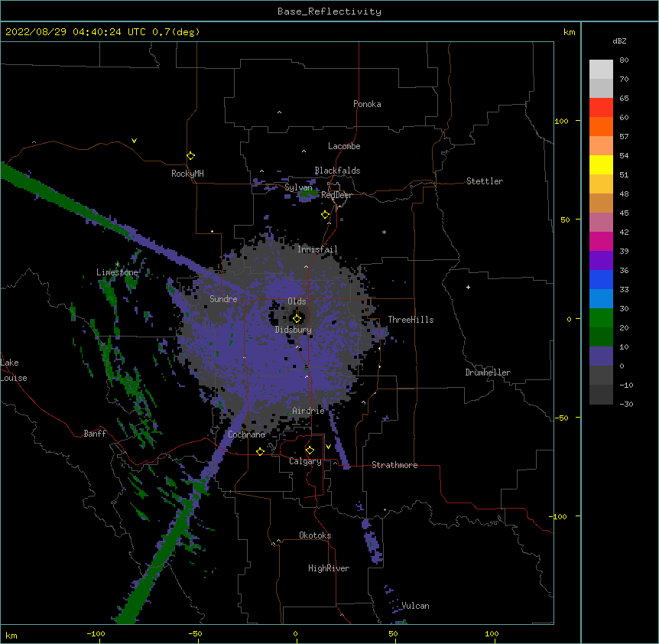This screenshot has width=659, height=644.
Task: Pick the purple 39–36 dBZ legend swatch
Action: (601, 261)
